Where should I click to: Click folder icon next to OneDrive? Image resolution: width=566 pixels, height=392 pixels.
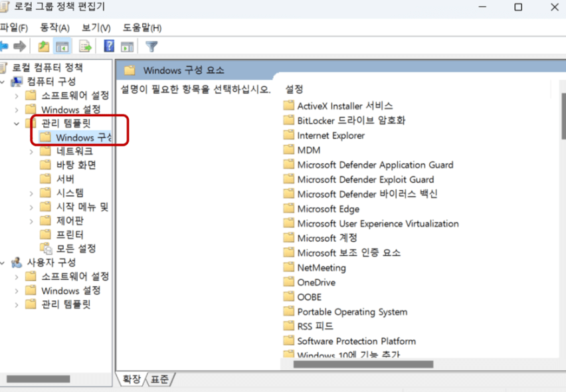coord(289,282)
